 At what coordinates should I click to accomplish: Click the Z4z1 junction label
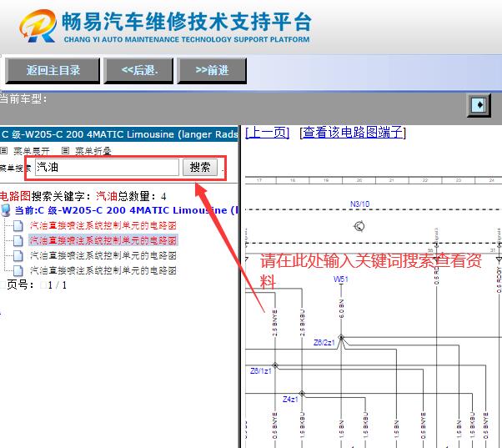(290, 399)
